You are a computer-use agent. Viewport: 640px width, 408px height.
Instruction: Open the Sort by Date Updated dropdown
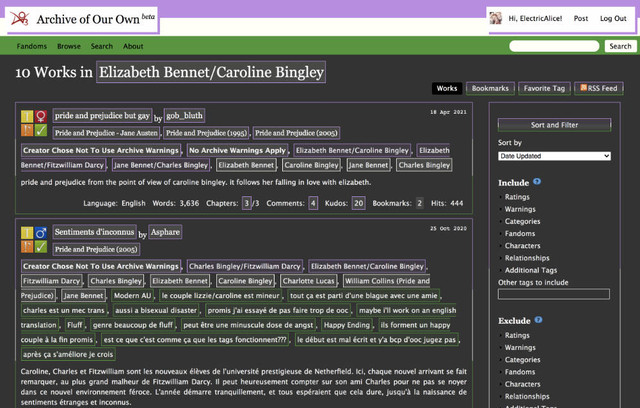(554, 156)
